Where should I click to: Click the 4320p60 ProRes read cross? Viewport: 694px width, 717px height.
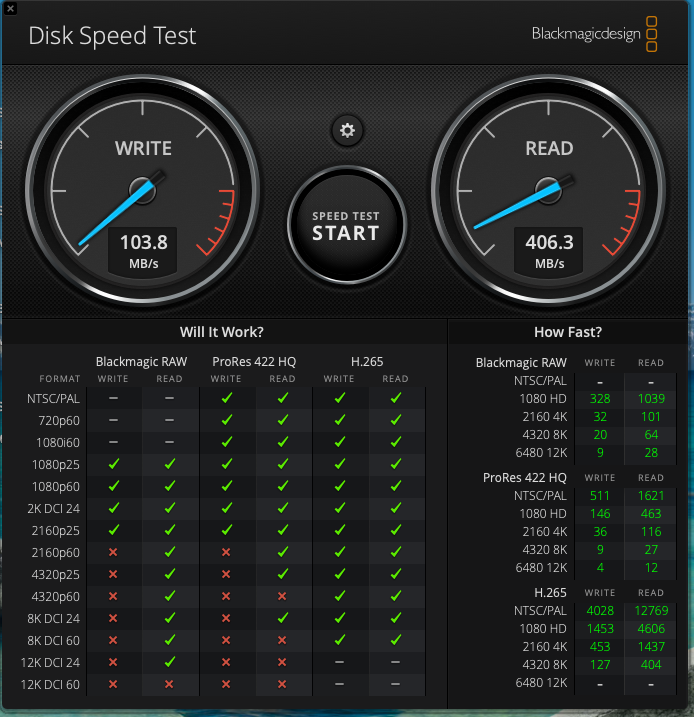282,596
